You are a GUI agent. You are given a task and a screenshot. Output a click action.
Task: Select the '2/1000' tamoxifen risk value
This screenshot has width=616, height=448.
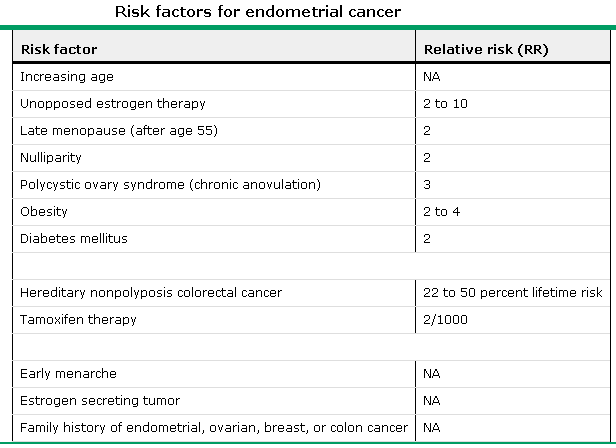(445, 319)
